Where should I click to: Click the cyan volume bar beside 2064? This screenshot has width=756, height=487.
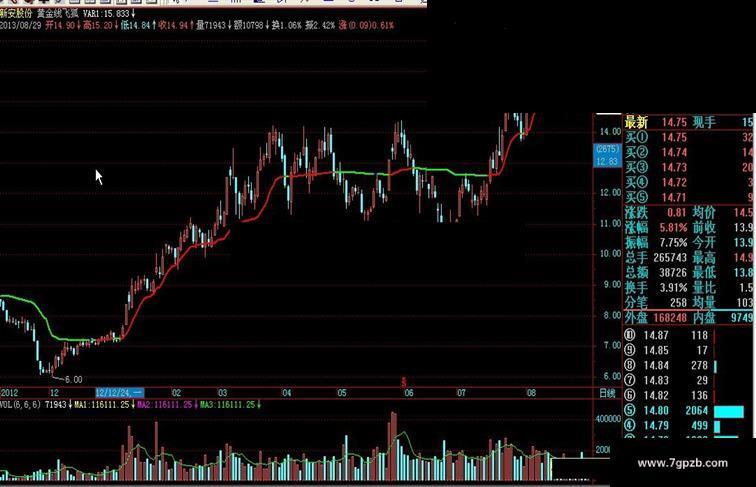pyautogui.click(x=729, y=411)
